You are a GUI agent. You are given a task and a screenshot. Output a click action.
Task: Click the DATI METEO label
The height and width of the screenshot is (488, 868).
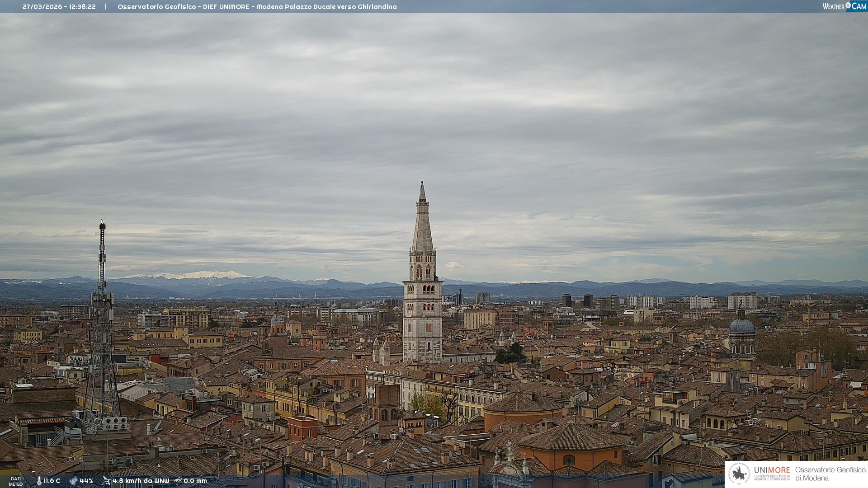16,481
